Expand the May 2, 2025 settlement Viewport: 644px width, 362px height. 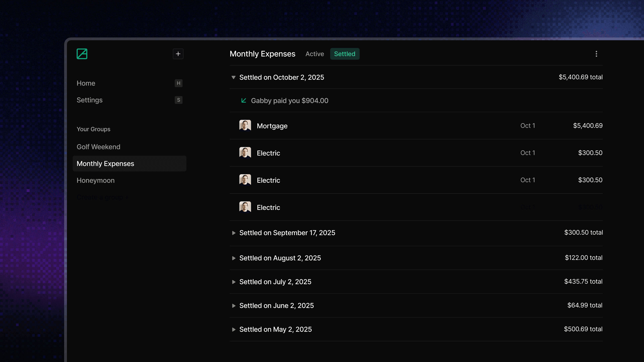click(234, 329)
